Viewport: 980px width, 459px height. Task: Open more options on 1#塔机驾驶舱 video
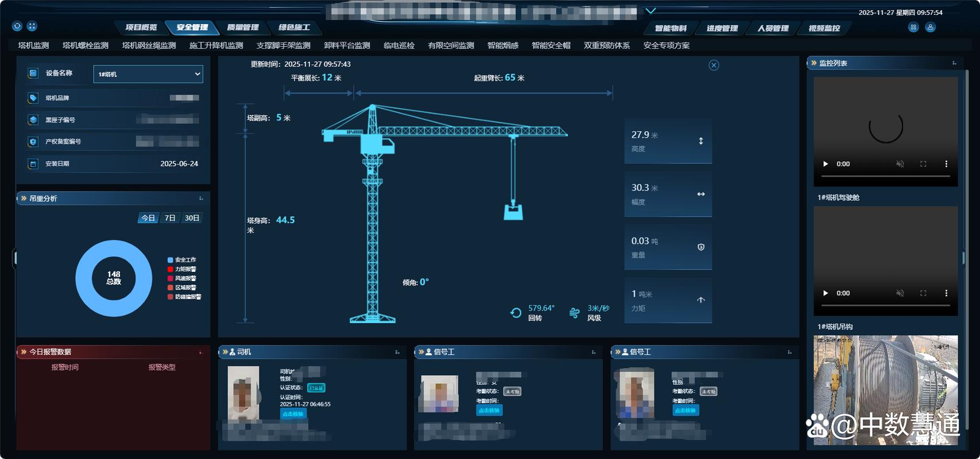[x=946, y=164]
